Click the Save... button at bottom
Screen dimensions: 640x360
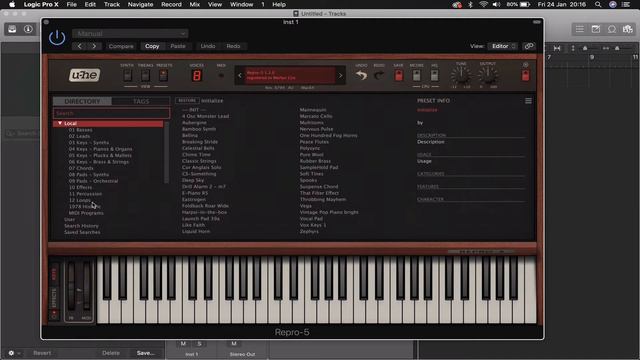[146, 353]
